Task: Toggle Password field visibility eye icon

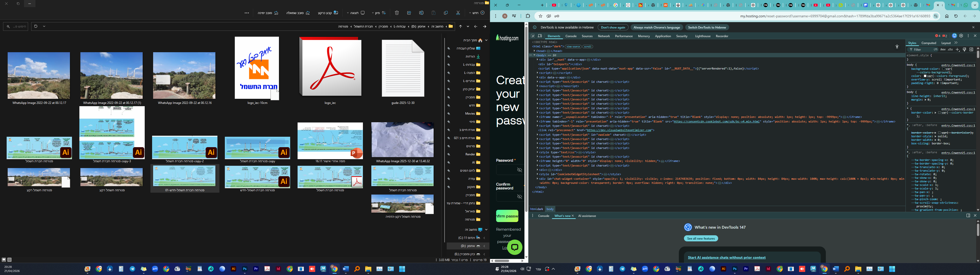Action: click(519, 170)
